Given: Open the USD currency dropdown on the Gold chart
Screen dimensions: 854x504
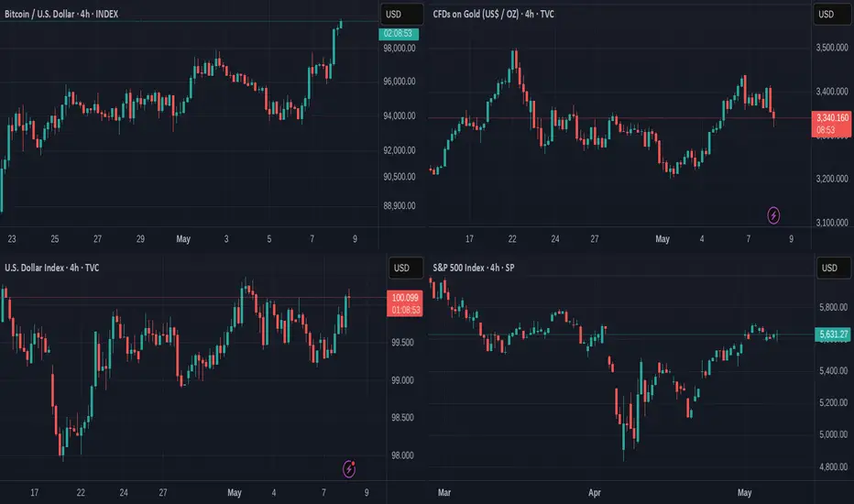Looking at the screenshot, I should click(826, 15).
